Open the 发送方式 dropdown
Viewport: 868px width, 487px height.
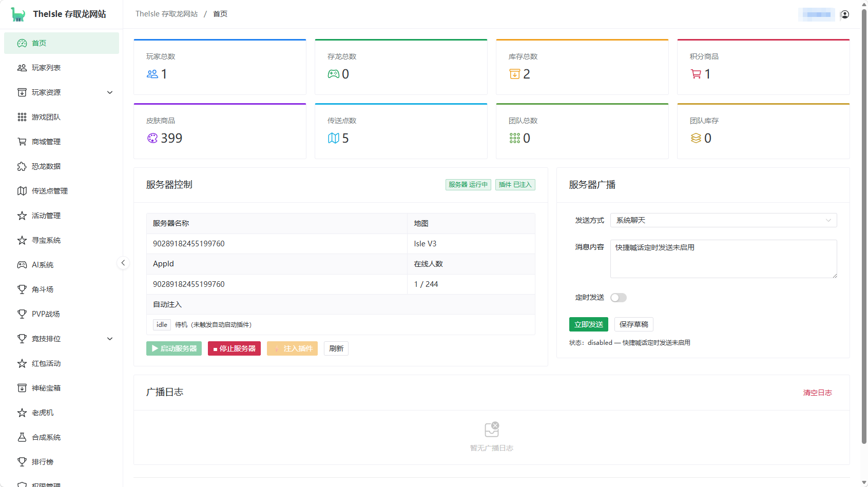[x=724, y=220]
